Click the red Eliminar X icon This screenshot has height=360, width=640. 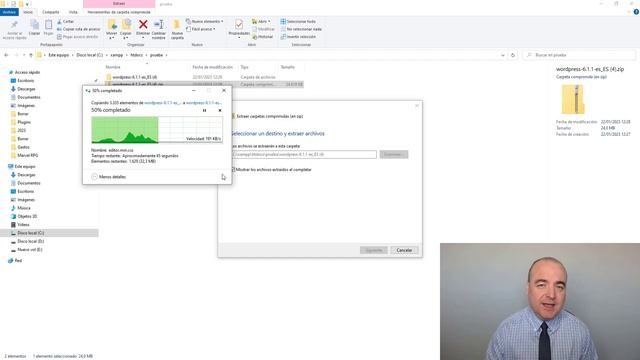tap(143, 24)
